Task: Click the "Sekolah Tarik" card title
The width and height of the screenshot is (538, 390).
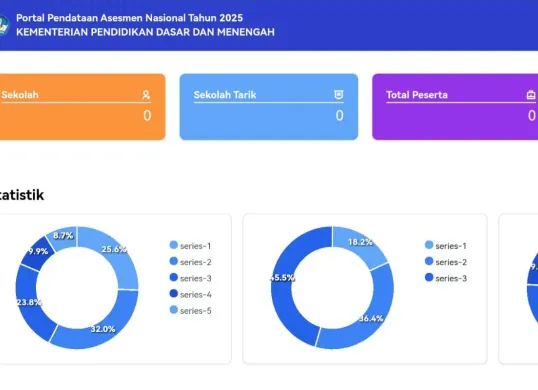Action: [x=225, y=95]
